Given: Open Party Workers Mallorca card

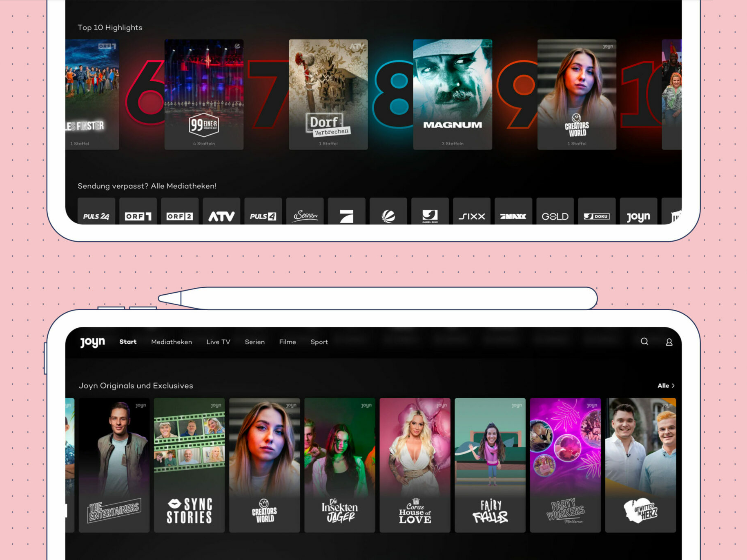Looking at the screenshot, I should (x=565, y=465).
